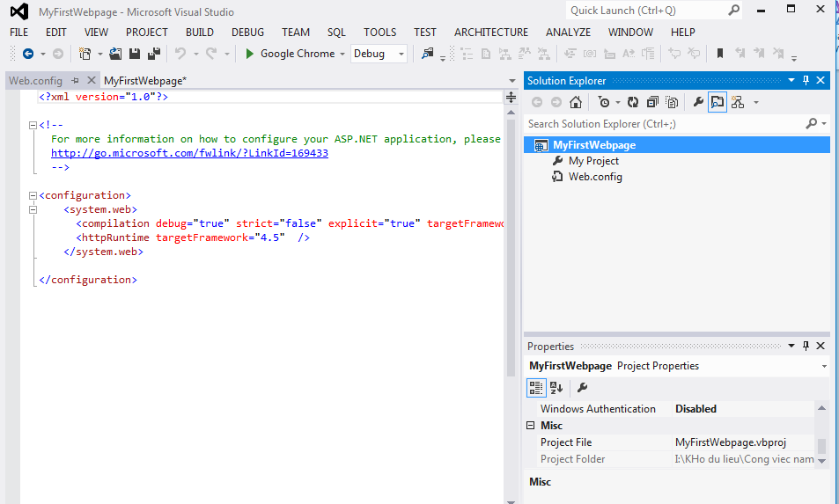
Task: Refresh Solution Explorer with refresh icon
Action: pos(633,102)
